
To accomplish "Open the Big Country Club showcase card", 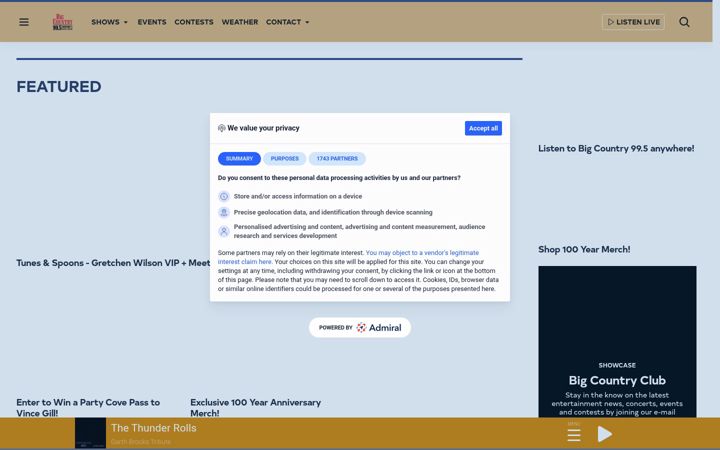I will click(x=617, y=342).
